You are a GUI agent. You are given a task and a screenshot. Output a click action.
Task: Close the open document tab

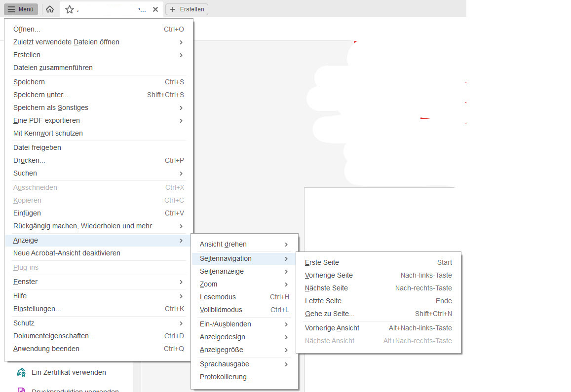pos(155,9)
